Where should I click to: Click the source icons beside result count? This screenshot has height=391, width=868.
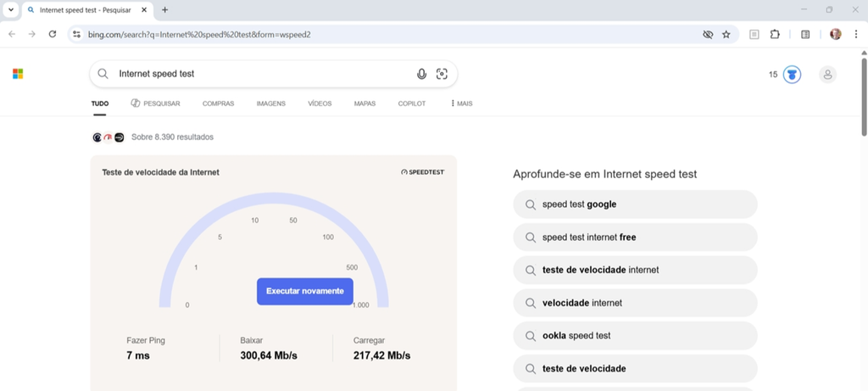(x=108, y=137)
